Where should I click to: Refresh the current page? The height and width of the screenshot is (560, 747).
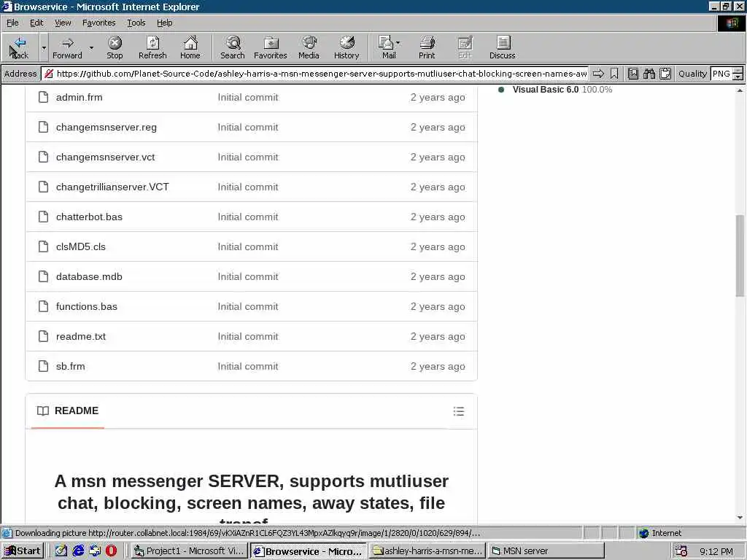[152, 47]
